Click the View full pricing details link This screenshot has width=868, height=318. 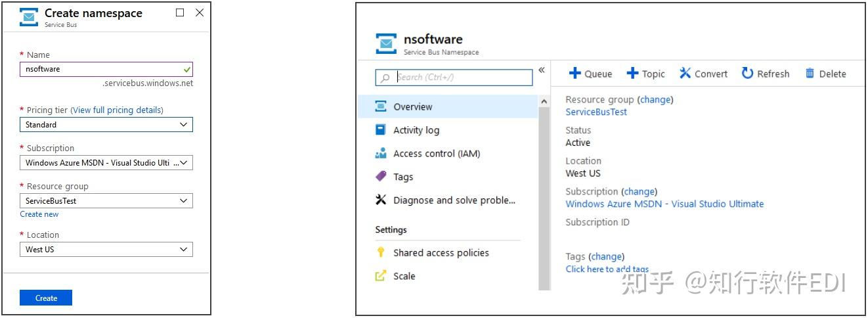click(117, 110)
